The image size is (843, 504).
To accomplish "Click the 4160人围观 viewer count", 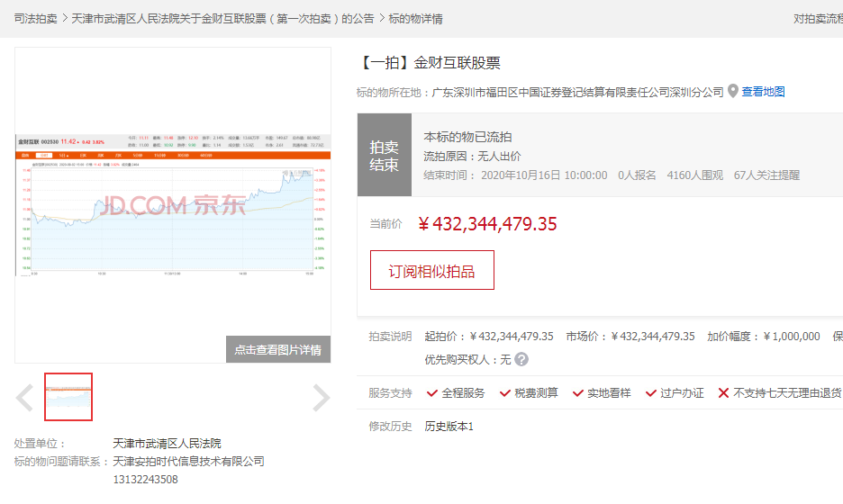I will pos(694,175).
